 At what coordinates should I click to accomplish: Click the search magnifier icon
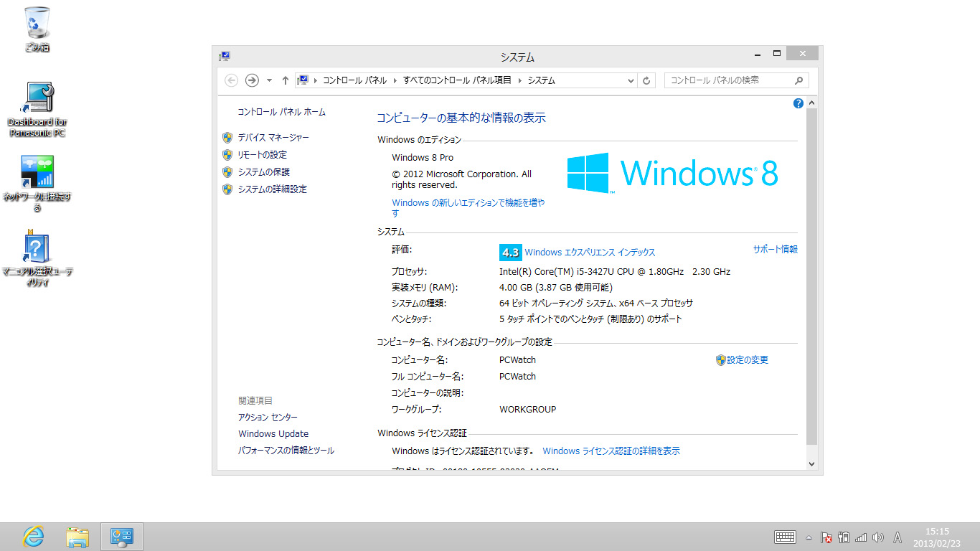point(799,80)
